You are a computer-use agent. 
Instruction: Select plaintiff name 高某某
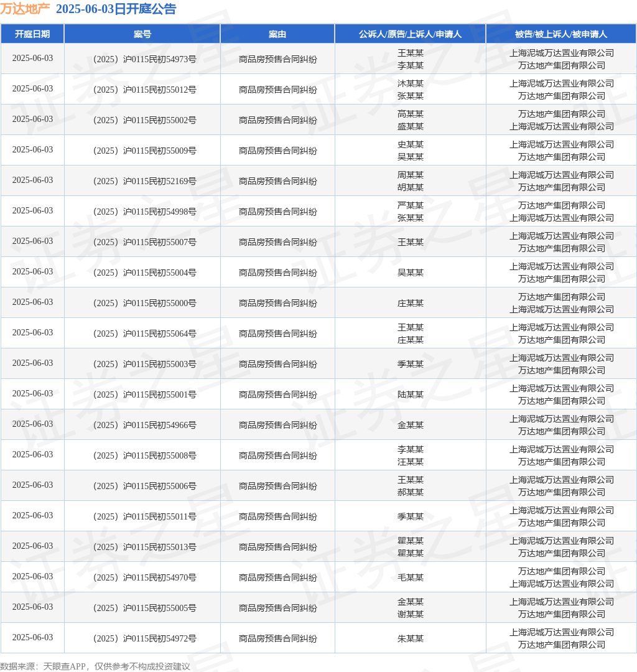(x=411, y=114)
